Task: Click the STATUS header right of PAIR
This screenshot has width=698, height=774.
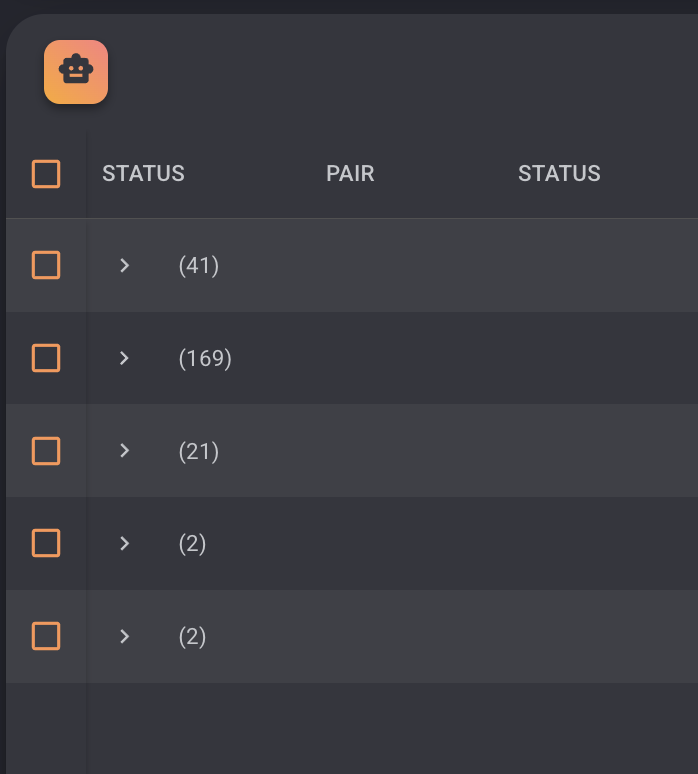Action: [x=559, y=174]
